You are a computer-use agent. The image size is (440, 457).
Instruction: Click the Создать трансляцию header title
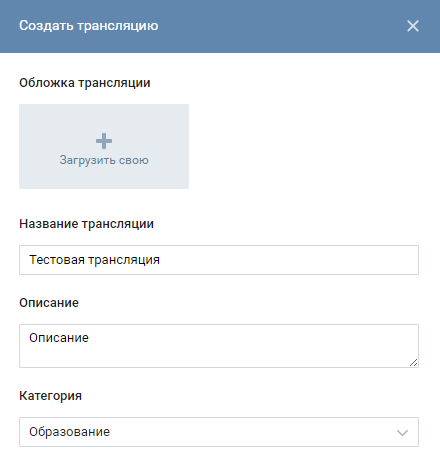click(x=89, y=26)
